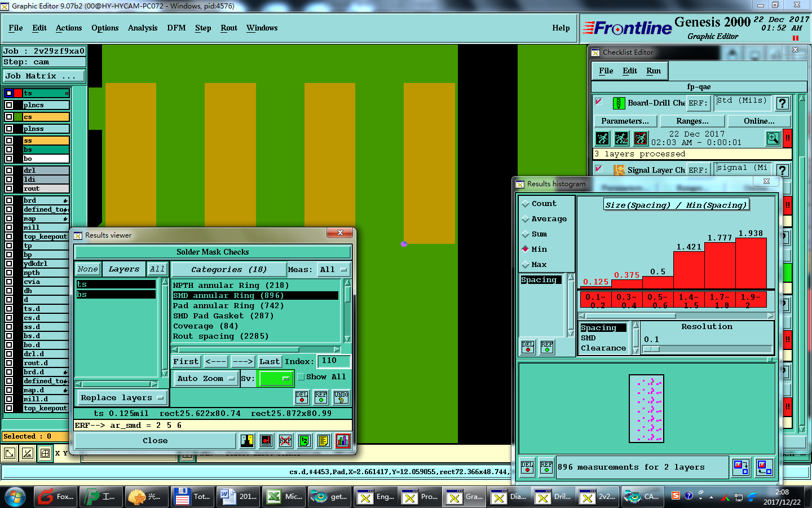This screenshot has width=812, height=508.
Task: Open Job Matrix selector
Action: coord(44,76)
